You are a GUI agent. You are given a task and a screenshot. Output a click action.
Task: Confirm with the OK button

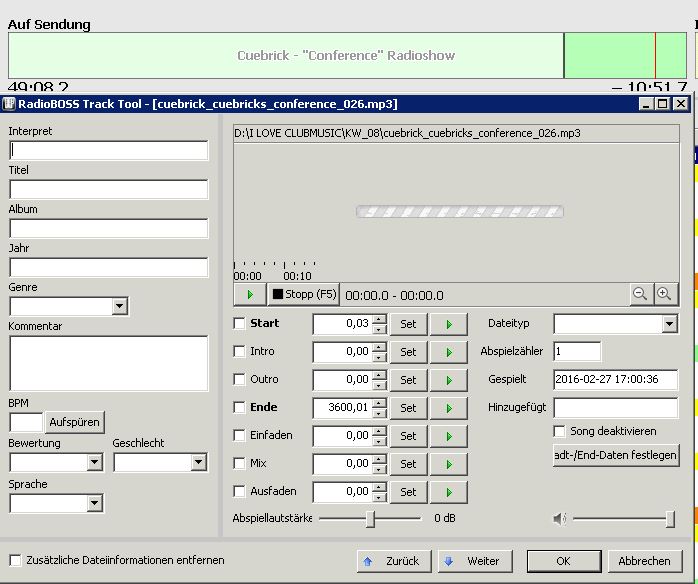click(x=564, y=561)
